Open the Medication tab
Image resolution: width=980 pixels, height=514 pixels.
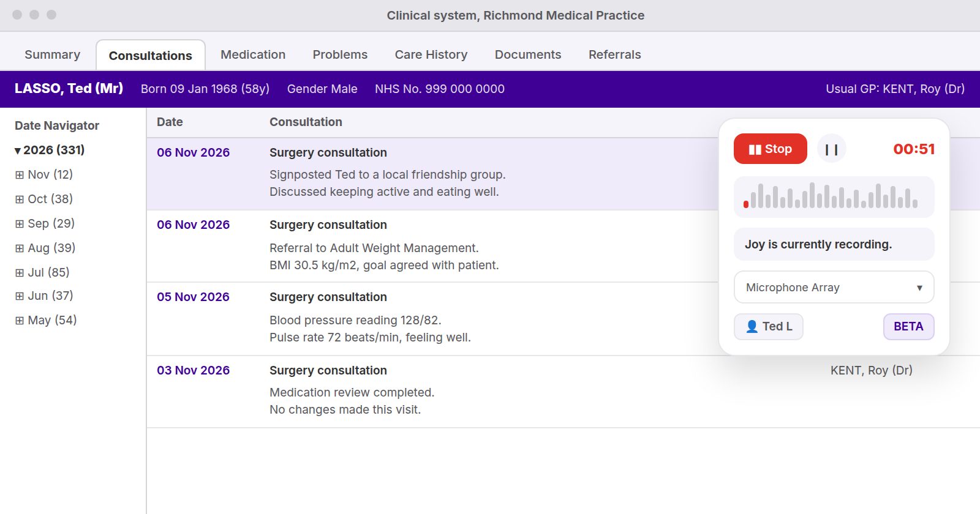253,54
